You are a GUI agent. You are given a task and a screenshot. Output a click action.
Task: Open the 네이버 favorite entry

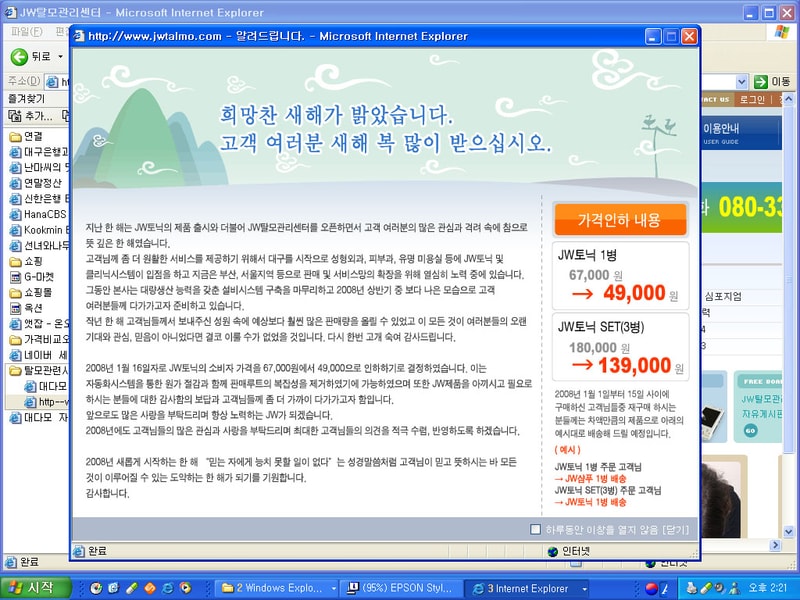coord(39,355)
